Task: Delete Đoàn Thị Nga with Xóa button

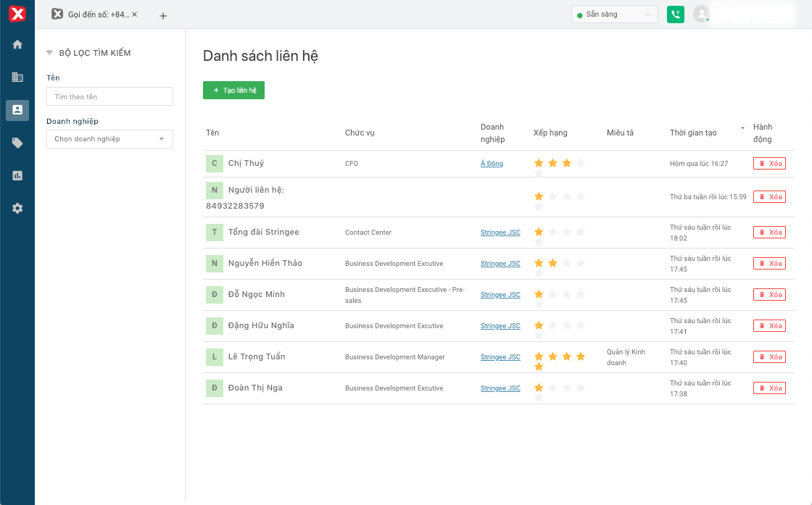Action: [x=769, y=388]
